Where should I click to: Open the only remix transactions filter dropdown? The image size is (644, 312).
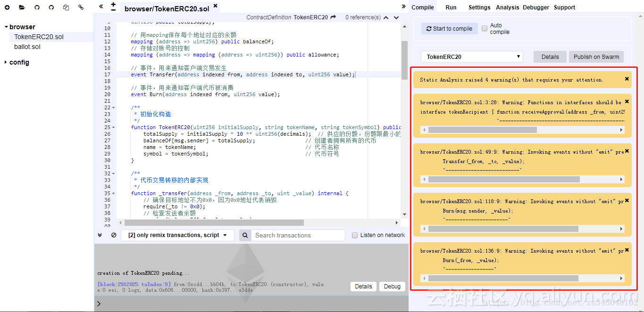177,235
